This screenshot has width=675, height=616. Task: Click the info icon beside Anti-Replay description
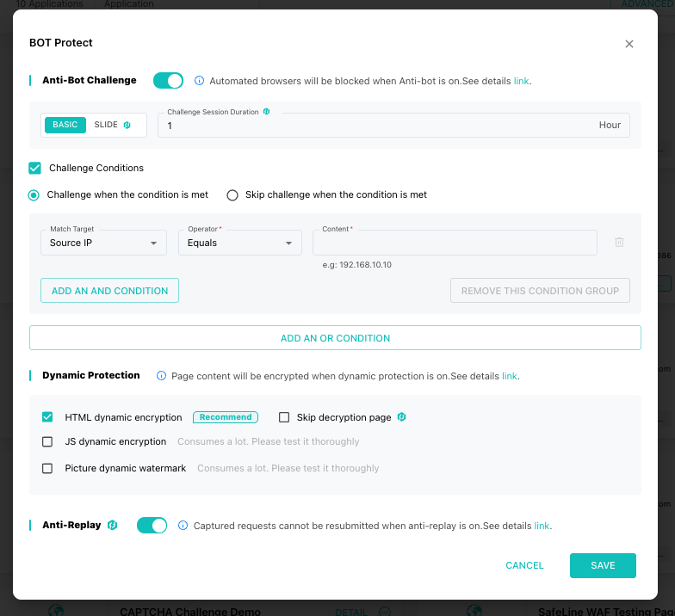183,525
